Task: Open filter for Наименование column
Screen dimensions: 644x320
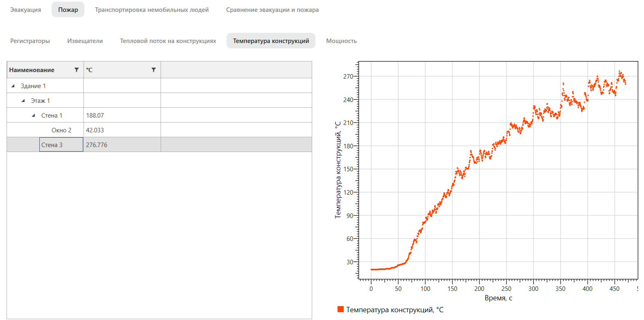Action: pyautogui.click(x=77, y=70)
